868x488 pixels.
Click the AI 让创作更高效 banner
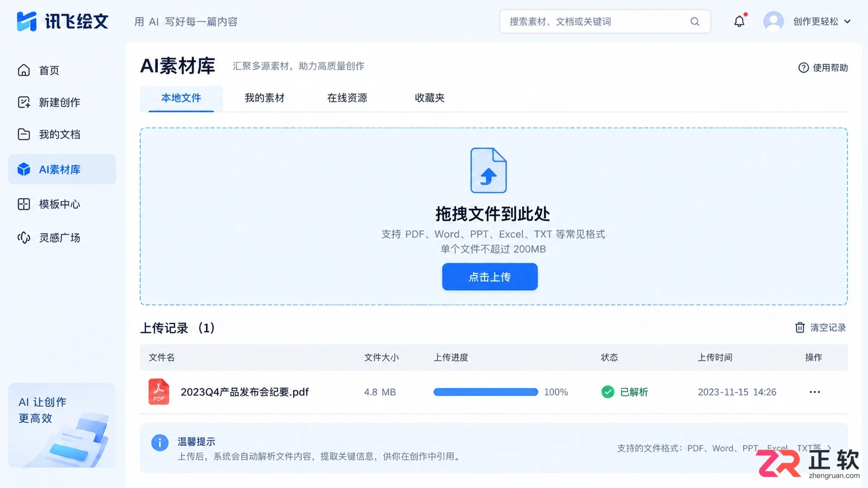coord(62,425)
